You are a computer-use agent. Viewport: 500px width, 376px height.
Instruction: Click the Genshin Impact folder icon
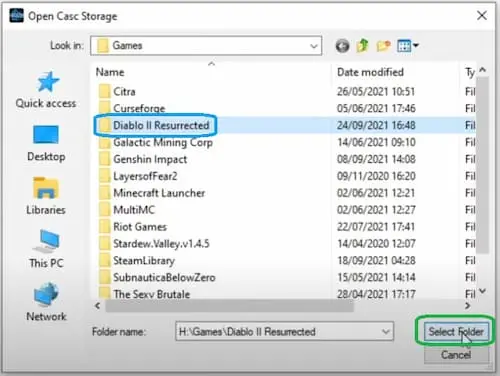105,159
